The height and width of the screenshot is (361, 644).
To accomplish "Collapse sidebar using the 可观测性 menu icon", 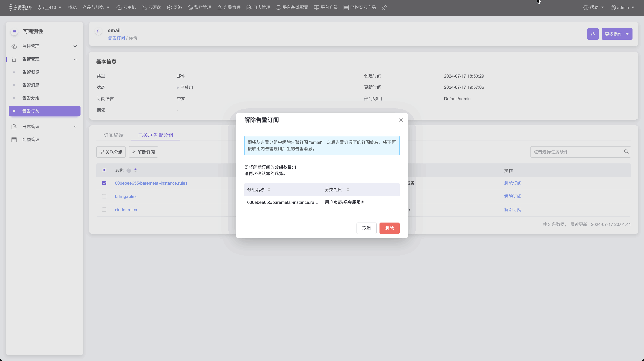I will coord(14,31).
